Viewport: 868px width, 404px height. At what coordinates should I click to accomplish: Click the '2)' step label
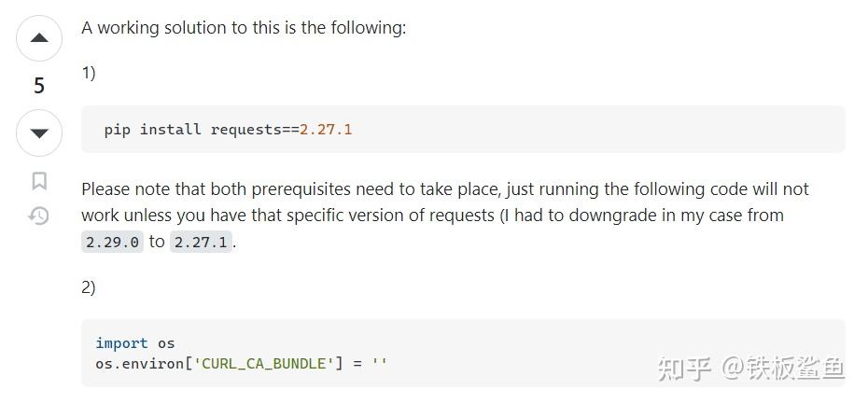point(89,287)
